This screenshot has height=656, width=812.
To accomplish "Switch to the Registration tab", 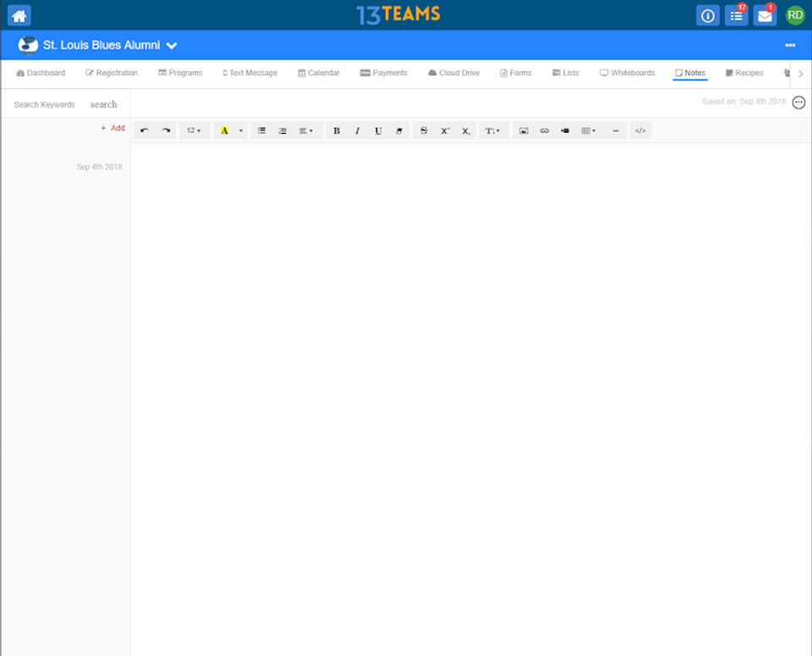I will pyautogui.click(x=112, y=73).
